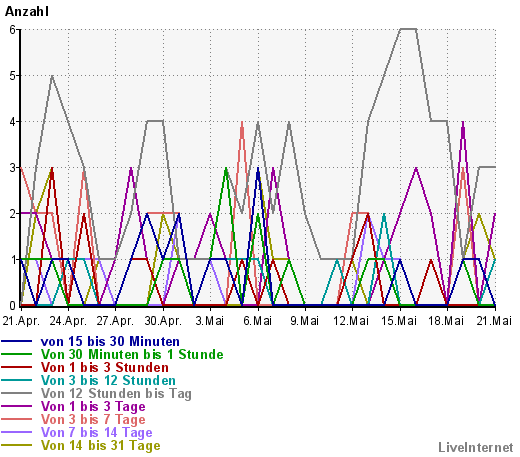The width and height of the screenshot is (520, 457).
Task: Click salmon legend line for 3 bis 7 Tage
Action: (17, 419)
